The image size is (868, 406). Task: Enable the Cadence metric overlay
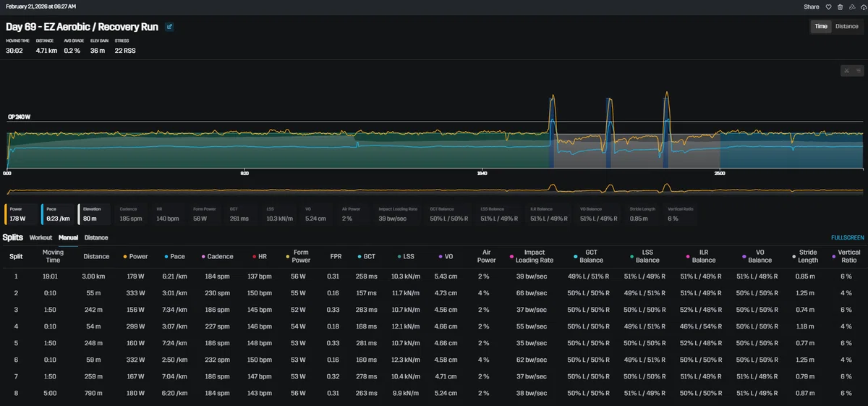[131, 214]
